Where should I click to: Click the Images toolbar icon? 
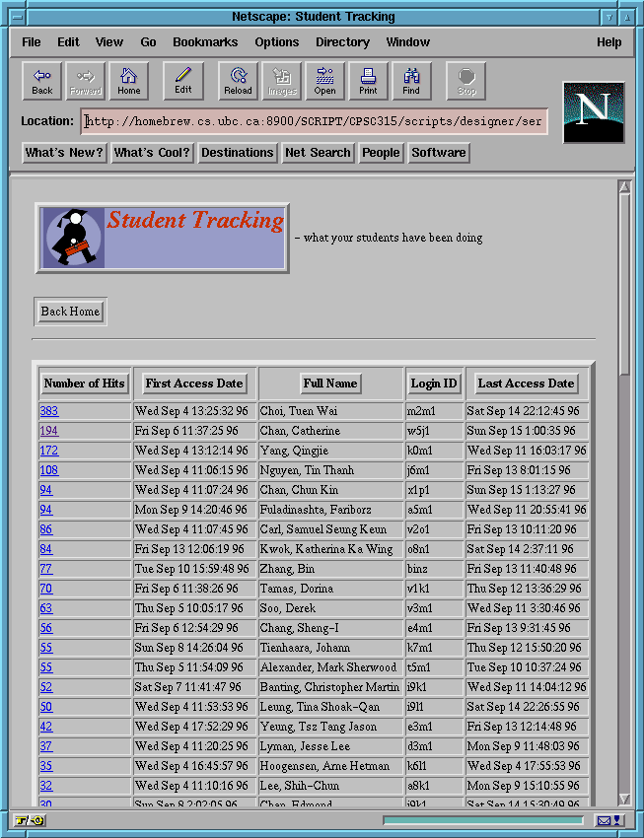point(282,81)
